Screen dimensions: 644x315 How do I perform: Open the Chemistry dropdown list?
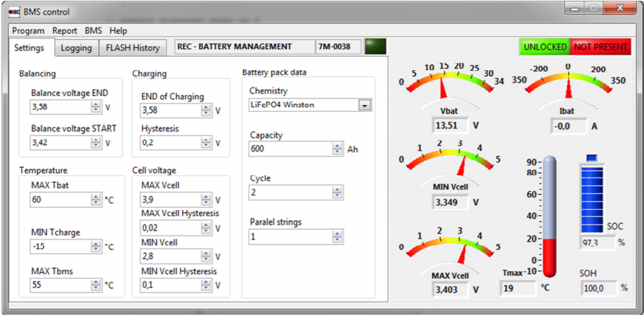pos(365,106)
